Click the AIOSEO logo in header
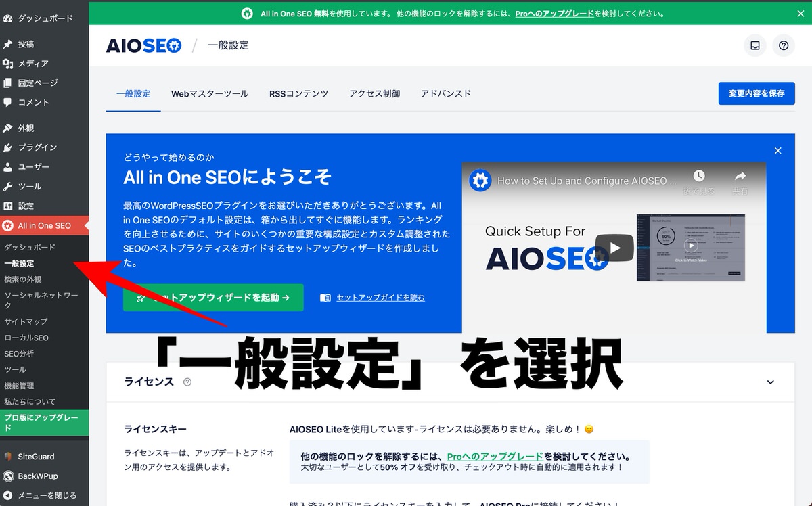This screenshot has height=506, width=812. click(144, 45)
